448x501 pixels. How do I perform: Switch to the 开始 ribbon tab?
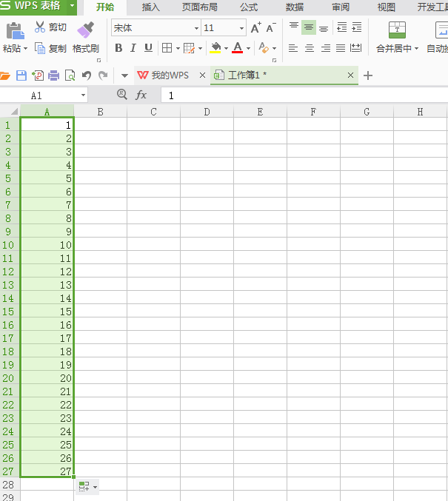[105, 7]
